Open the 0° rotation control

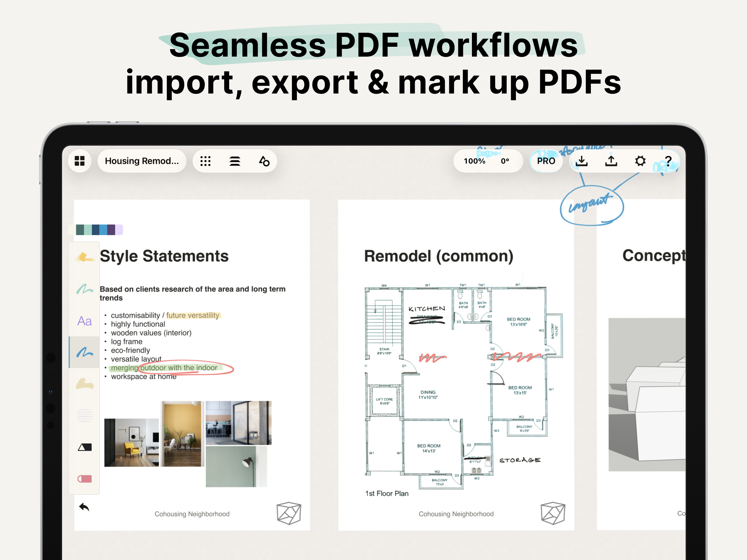[x=505, y=161]
